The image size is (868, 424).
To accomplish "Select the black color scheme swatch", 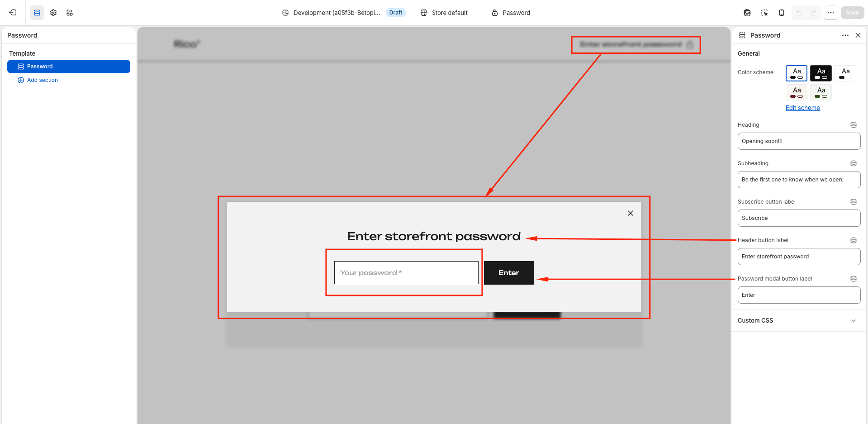I will (x=821, y=73).
